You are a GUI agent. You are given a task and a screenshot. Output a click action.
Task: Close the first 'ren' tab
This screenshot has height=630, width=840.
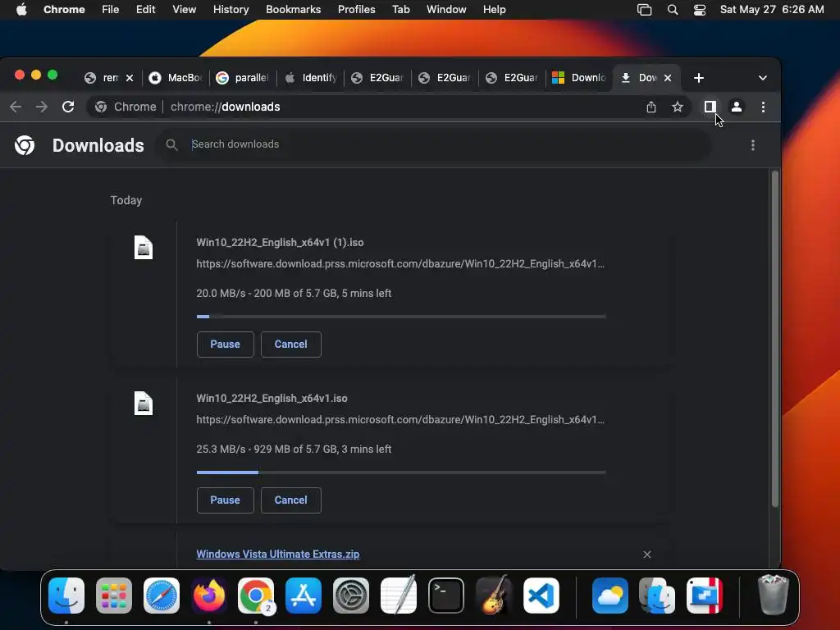coord(129,78)
